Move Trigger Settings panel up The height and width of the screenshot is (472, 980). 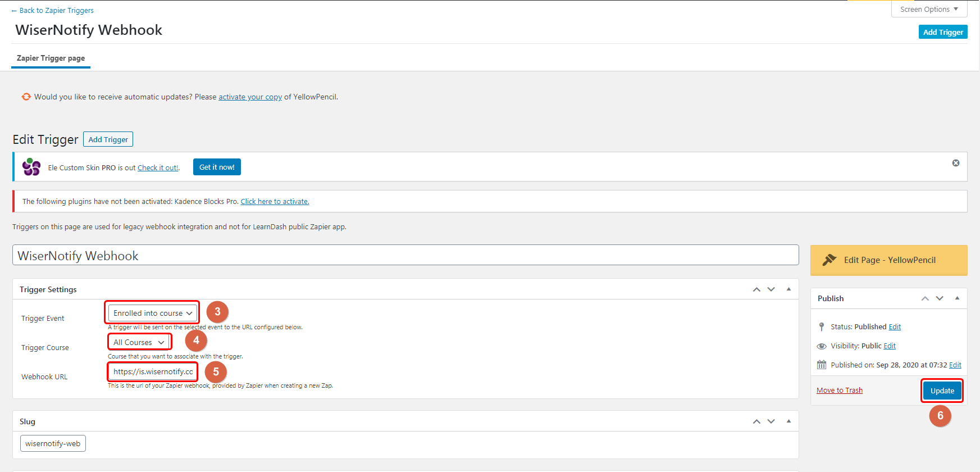coord(756,289)
